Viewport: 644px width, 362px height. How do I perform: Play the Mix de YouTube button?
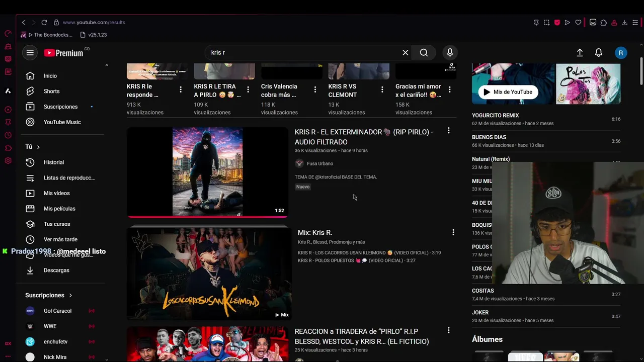[x=508, y=92]
